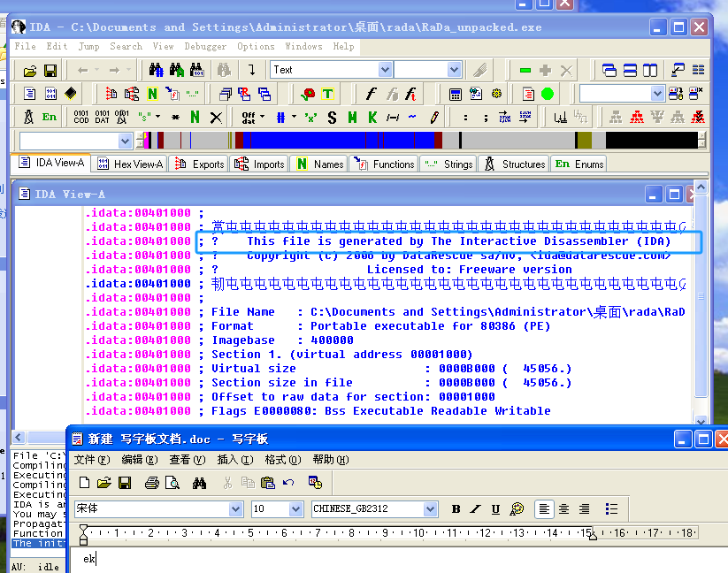Toggle align right in WordPad

pyautogui.click(x=584, y=509)
